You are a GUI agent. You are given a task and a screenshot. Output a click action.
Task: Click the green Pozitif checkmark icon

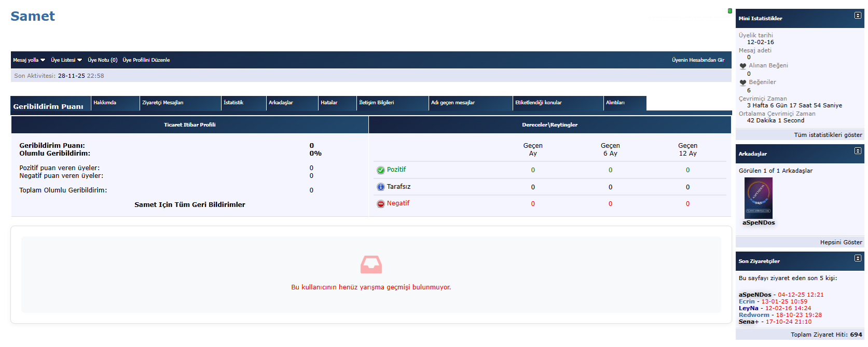click(380, 170)
